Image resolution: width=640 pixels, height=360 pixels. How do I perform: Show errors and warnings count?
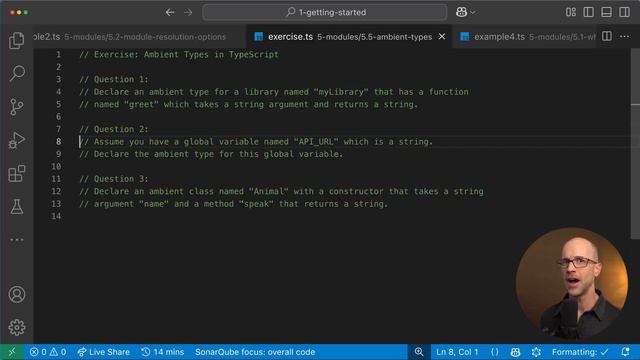click(48, 352)
